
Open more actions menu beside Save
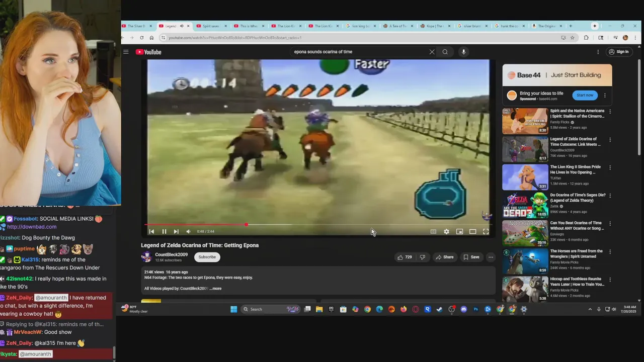pos(491,257)
